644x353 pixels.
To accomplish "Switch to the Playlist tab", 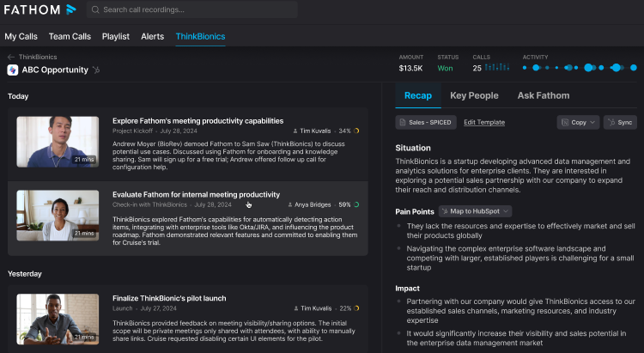I will coord(116,37).
